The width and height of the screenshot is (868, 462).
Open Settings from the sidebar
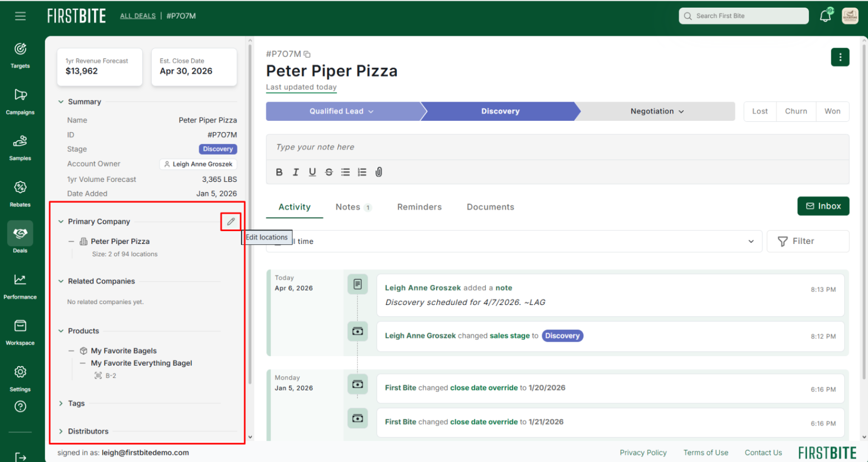[20, 379]
